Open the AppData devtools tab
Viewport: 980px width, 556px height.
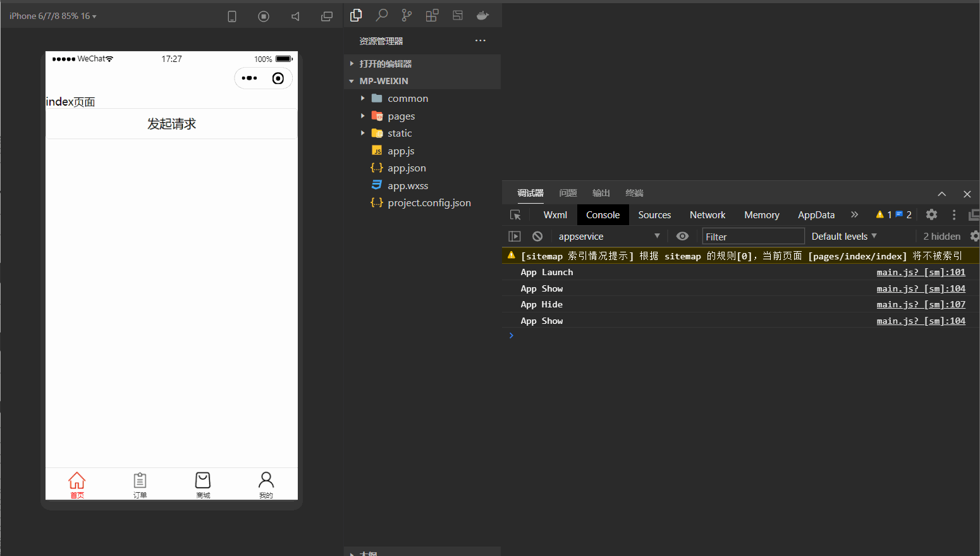pos(816,215)
